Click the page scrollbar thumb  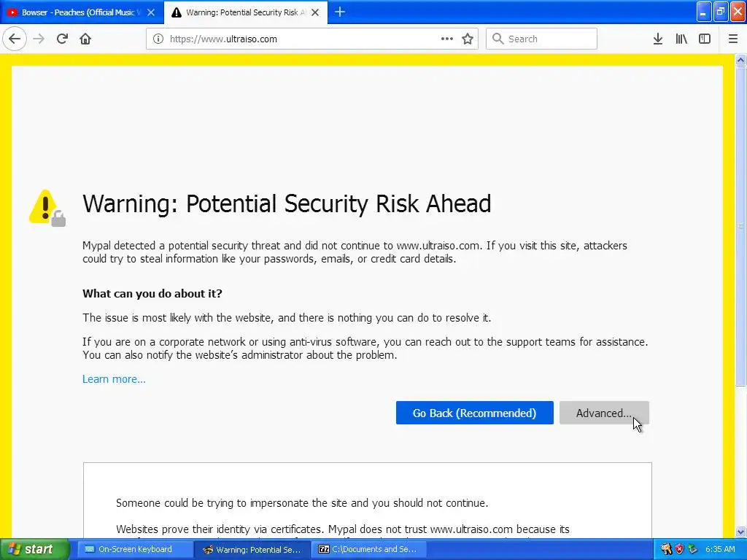740,226
